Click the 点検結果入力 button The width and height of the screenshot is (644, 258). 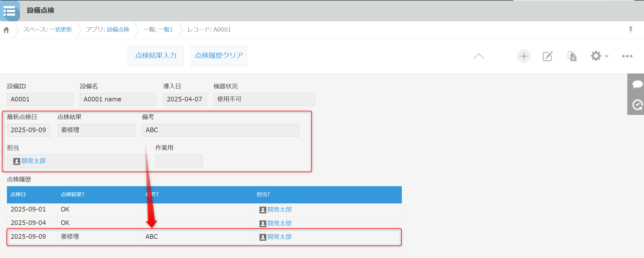tap(156, 56)
